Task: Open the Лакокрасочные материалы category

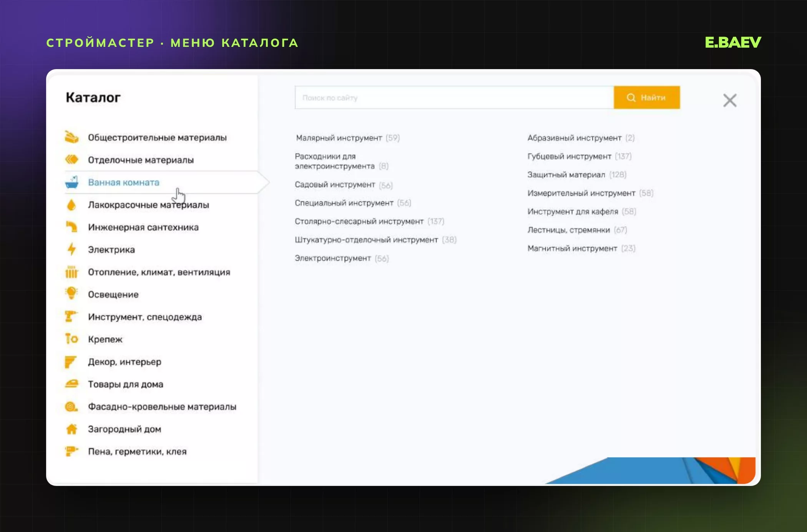Action: coord(148,205)
